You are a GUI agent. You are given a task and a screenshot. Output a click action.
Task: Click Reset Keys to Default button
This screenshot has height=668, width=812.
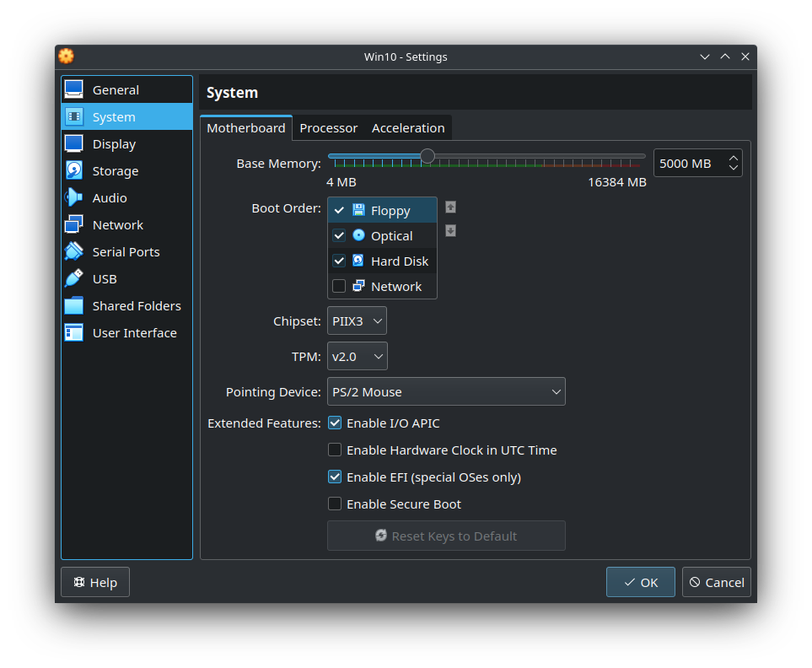coord(446,536)
